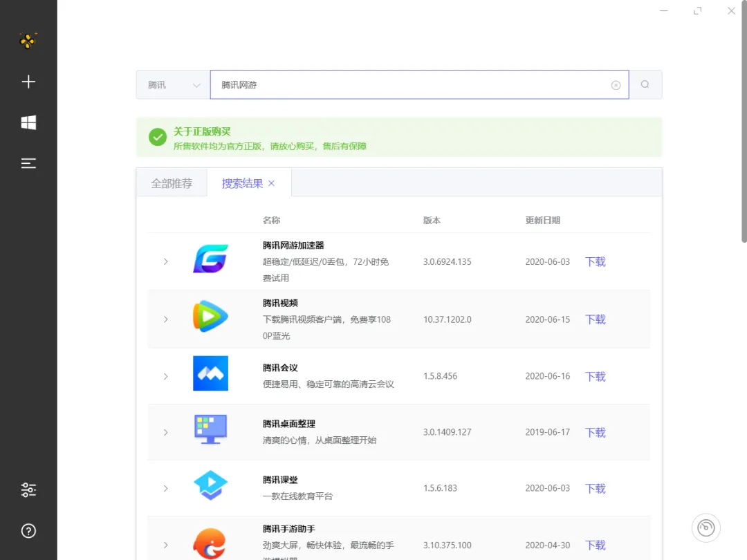Viewport: 747px width, 560px height.
Task: Click the 腾讯视频 title text
Action: click(280, 303)
